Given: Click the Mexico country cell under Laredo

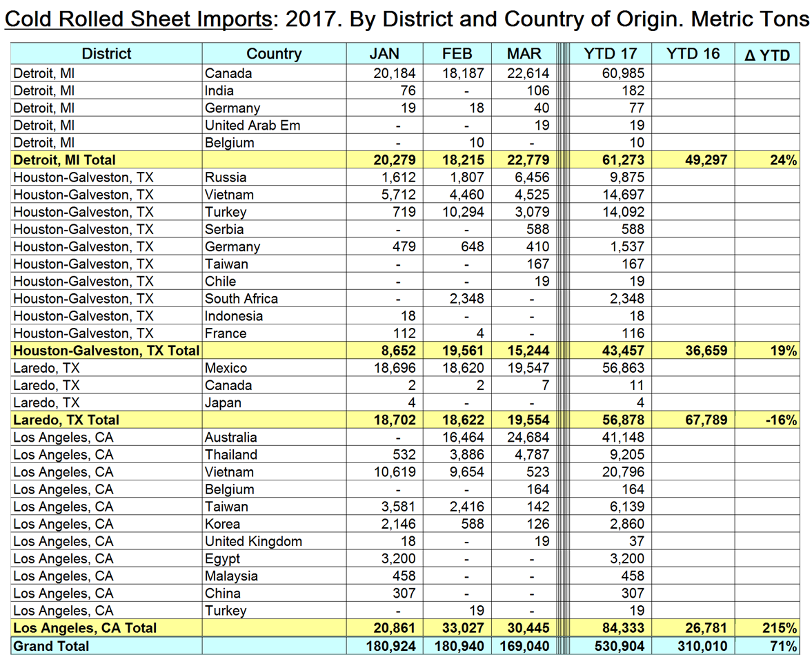Looking at the screenshot, I should 226,368.
